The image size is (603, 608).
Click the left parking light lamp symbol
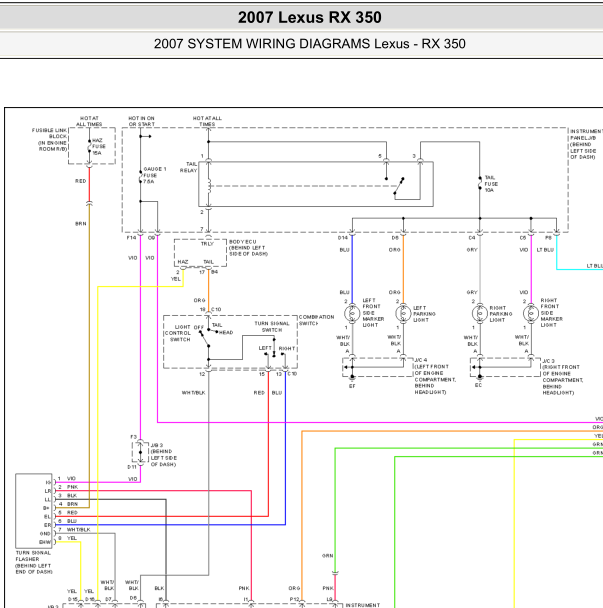point(403,313)
